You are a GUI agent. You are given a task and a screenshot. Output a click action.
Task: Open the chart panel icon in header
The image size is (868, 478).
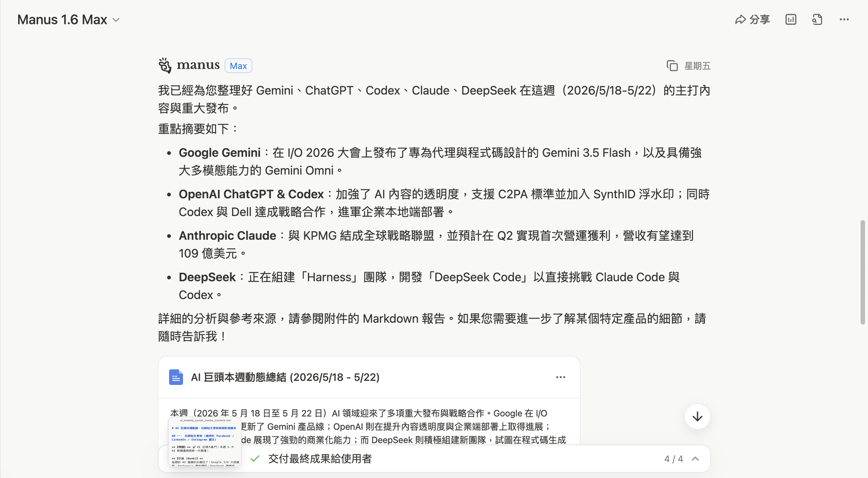pos(791,19)
